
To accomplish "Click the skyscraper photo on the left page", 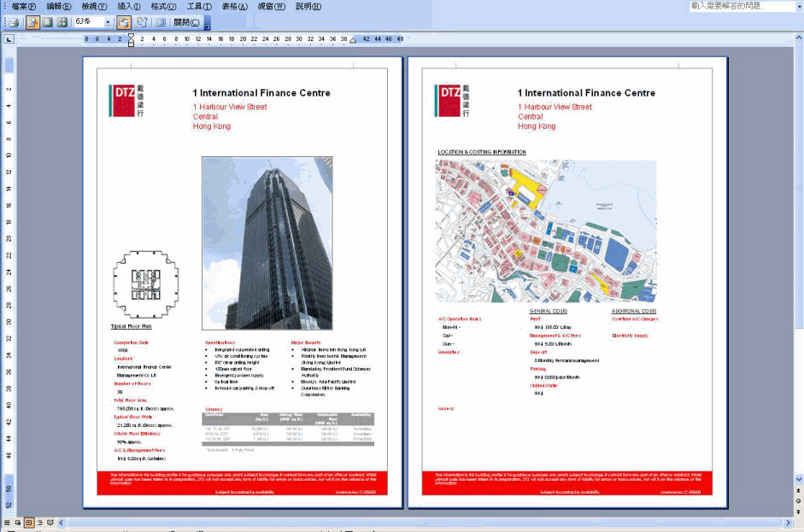I will point(267,243).
